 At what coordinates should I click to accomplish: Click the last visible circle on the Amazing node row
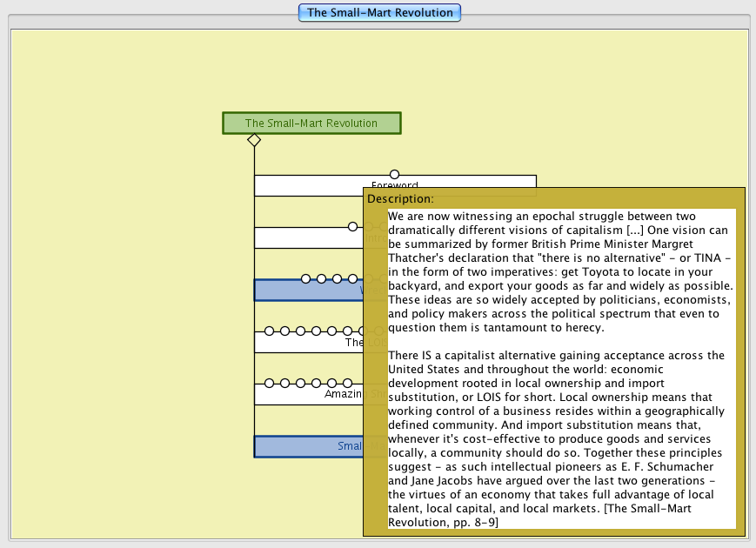click(348, 383)
